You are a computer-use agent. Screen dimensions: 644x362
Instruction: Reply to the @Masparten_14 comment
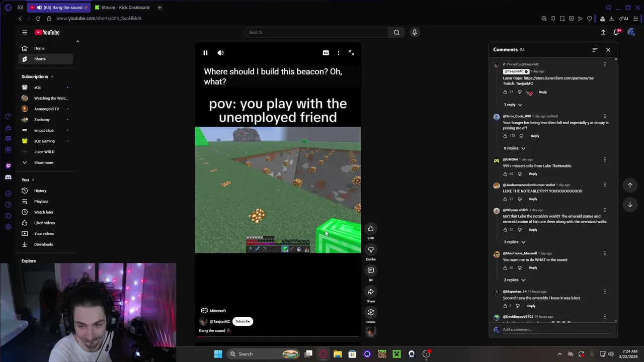click(531, 306)
